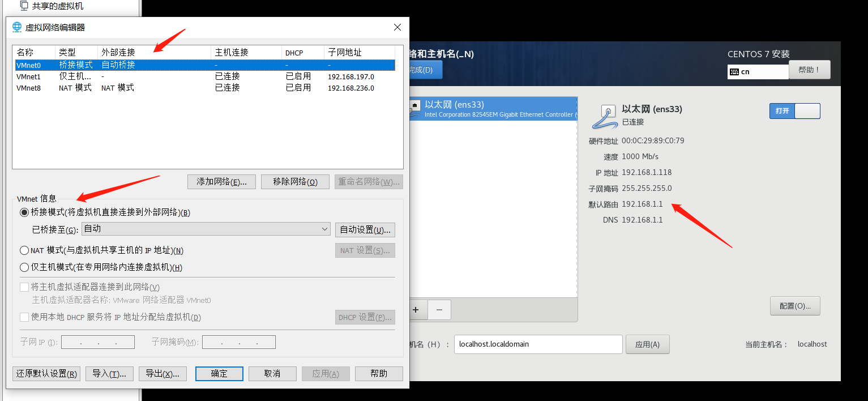
Task: Click the cn keyboard layout indicator
Action: (757, 71)
